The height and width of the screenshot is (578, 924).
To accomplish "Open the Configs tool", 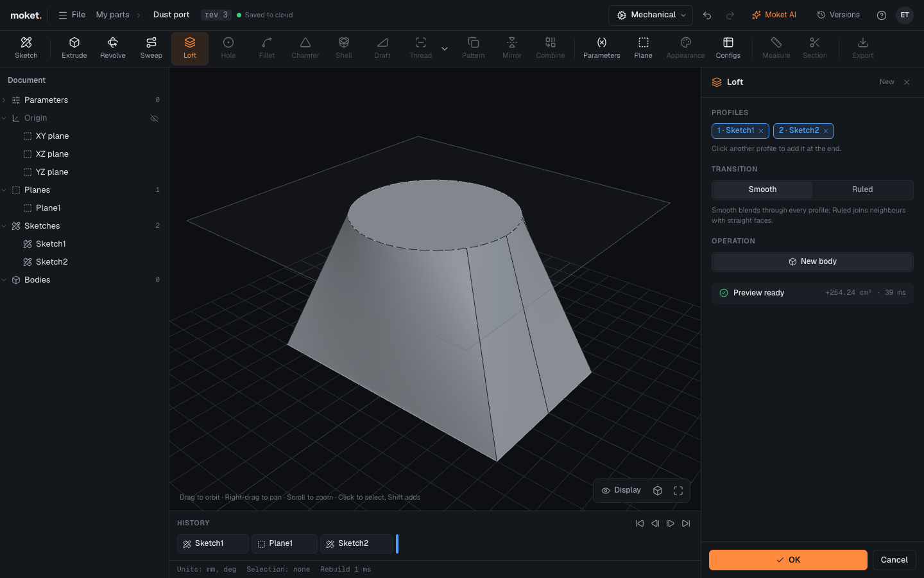I will pos(728,48).
